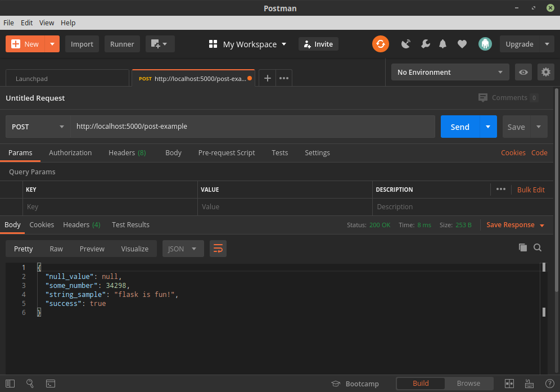Switch to the Authorization tab
This screenshot has height=392, width=560.
(70, 152)
